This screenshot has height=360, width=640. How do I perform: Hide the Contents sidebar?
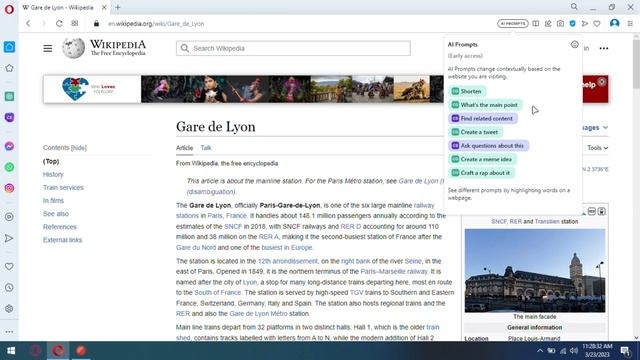[x=78, y=148]
